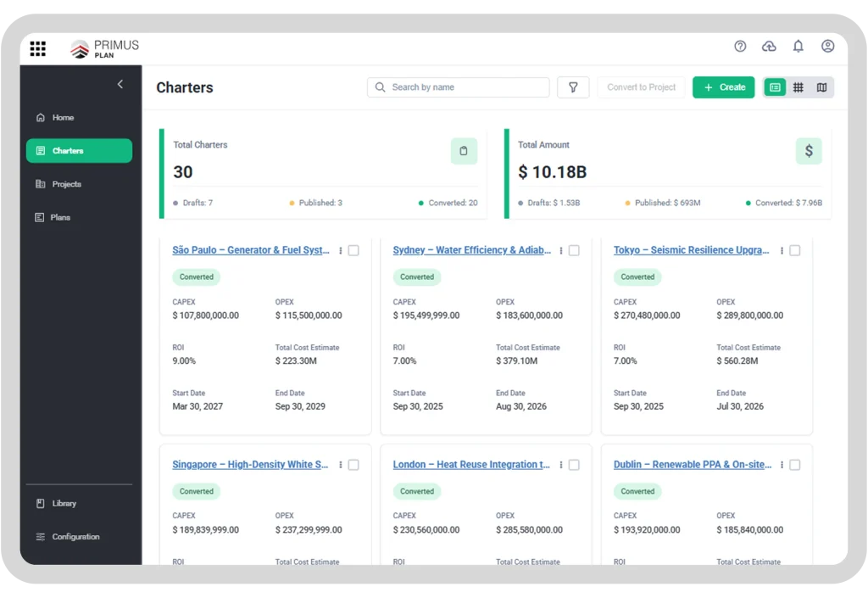Image resolution: width=868 pixels, height=598 pixels.
Task: Open the London – Heat Reuse Integration link
Action: [x=471, y=465]
